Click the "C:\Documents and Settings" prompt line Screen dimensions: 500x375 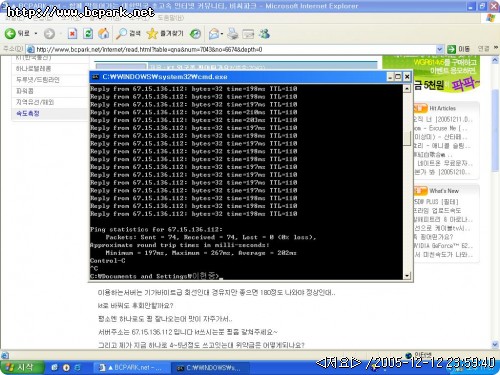(155, 276)
